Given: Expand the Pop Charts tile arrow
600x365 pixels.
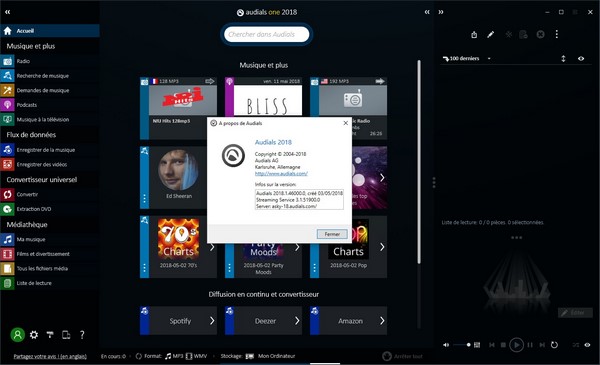Looking at the screenshot, I should point(382,247).
